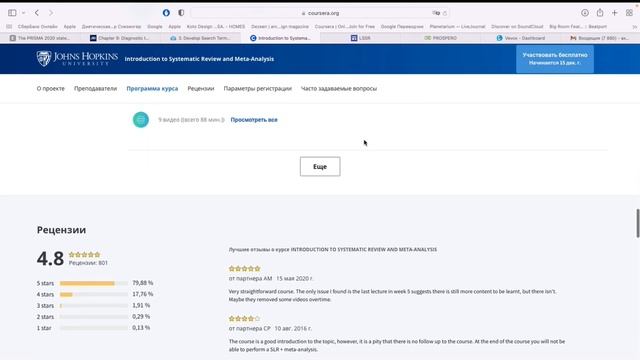Switch to the Gmail Входящие tab

(599, 38)
